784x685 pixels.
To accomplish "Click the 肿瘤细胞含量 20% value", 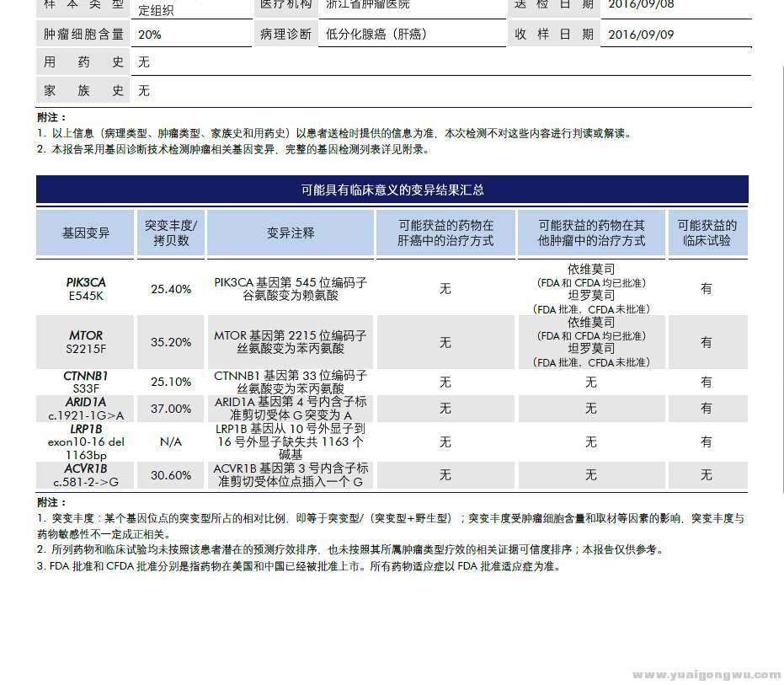I will [150, 35].
